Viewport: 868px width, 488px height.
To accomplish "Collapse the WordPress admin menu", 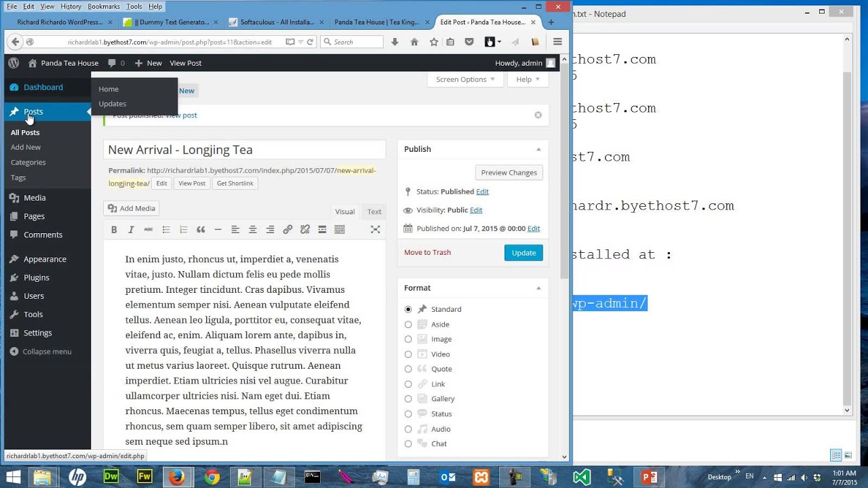I will pyautogui.click(x=41, y=352).
